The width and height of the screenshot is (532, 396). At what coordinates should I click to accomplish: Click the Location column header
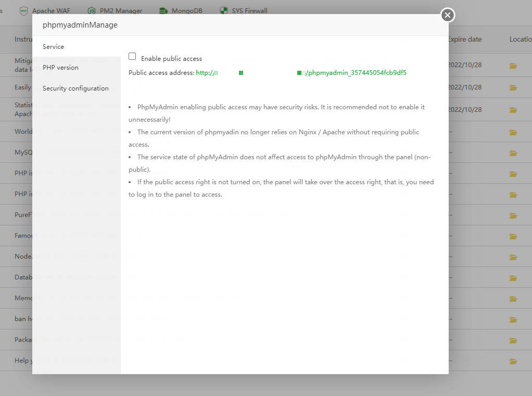(x=521, y=40)
